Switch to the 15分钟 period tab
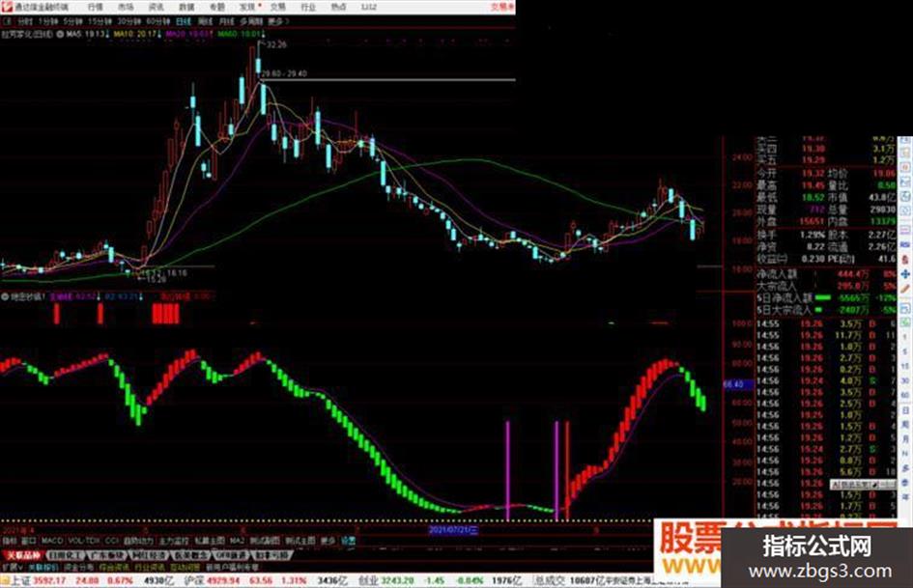The image size is (913, 588). pyautogui.click(x=100, y=21)
